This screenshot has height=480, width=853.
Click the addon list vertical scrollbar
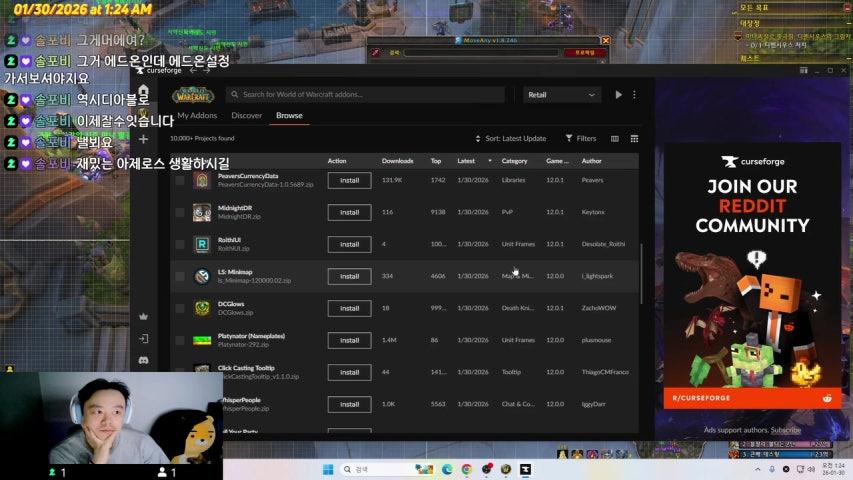(641, 273)
